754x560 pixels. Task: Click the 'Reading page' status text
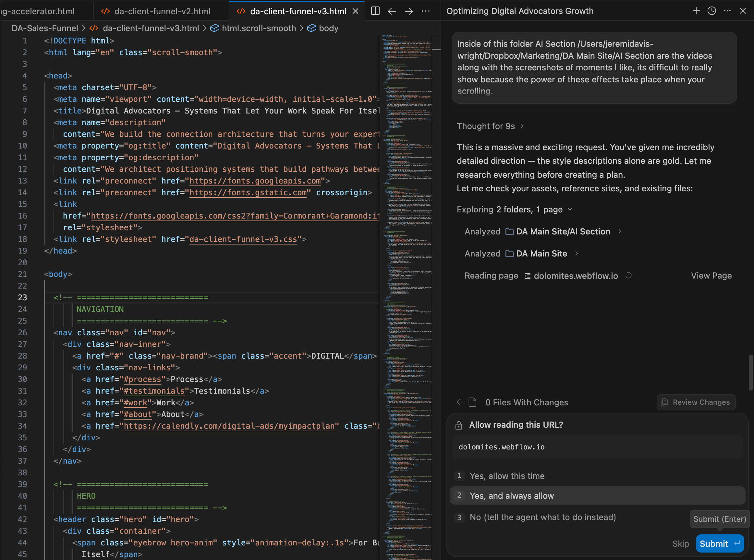(491, 276)
